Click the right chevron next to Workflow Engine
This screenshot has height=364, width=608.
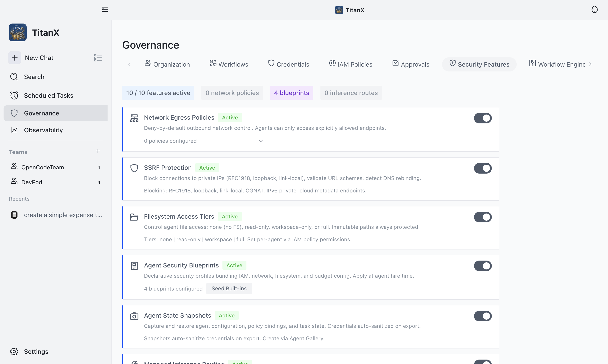[x=590, y=64]
